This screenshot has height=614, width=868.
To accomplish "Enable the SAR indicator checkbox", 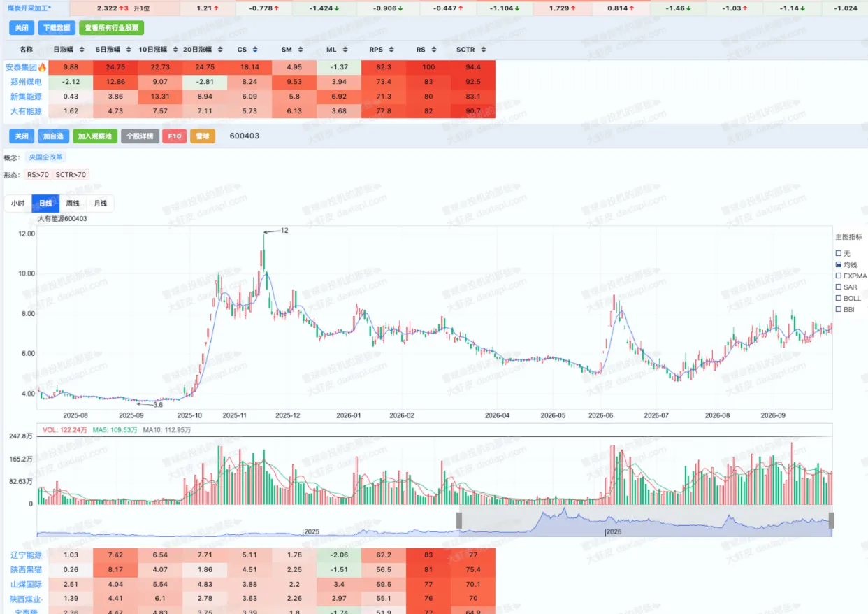I will click(839, 287).
